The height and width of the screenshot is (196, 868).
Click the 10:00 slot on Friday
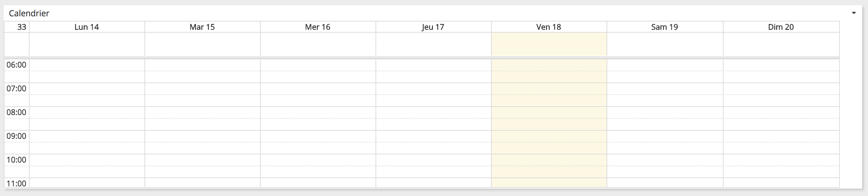[549, 160]
